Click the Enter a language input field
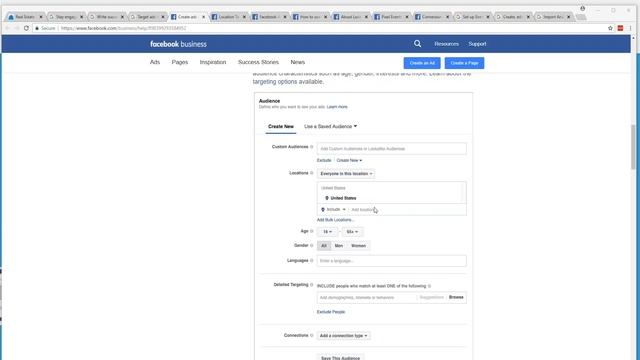The height and width of the screenshot is (360, 640). click(391, 261)
